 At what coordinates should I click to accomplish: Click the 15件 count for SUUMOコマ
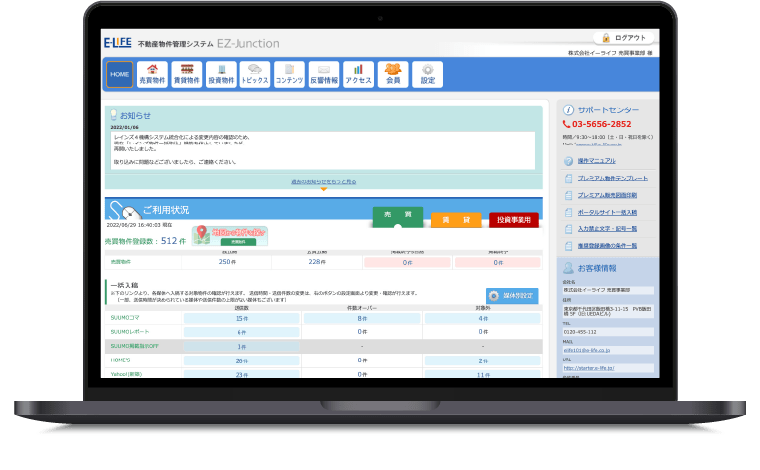242,318
